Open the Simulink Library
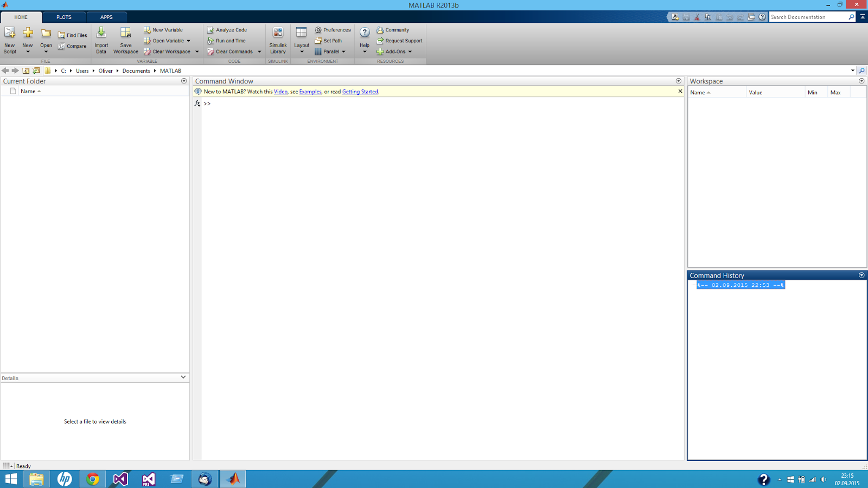The height and width of the screenshot is (488, 868). [278, 41]
